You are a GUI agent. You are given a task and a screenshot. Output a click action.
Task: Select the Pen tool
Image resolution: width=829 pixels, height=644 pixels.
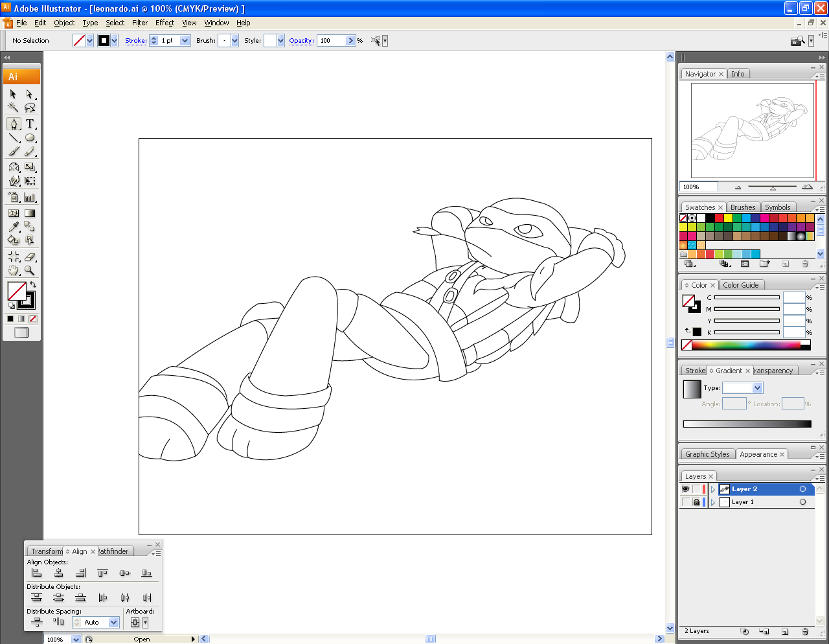click(x=13, y=124)
